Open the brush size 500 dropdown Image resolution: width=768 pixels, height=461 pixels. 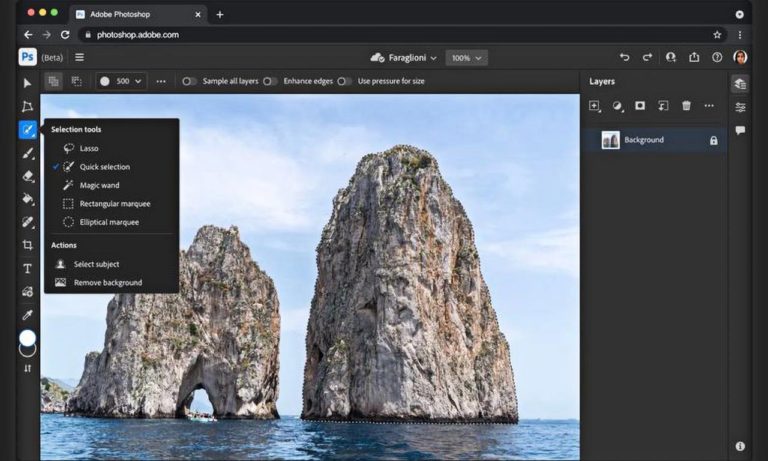point(120,81)
